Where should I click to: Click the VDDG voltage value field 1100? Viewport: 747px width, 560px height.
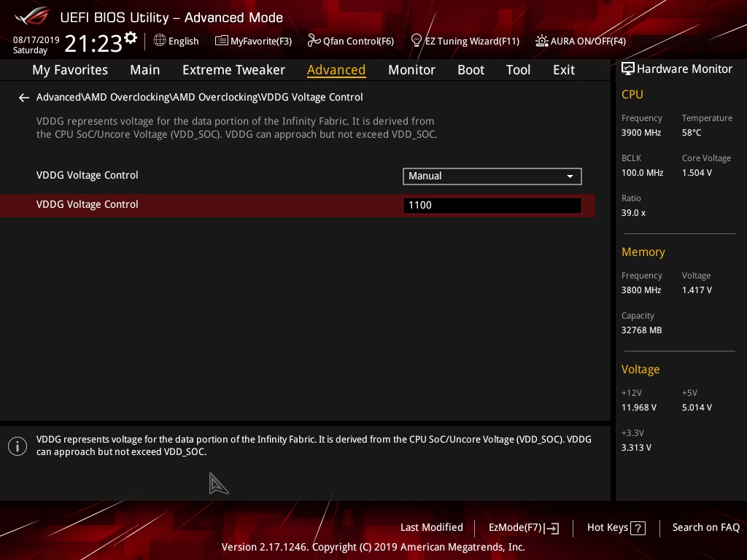[492, 205]
